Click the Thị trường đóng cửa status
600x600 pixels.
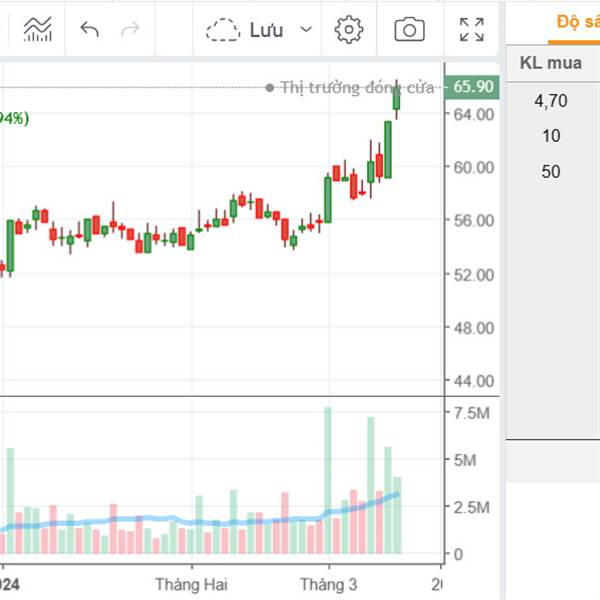click(x=350, y=88)
